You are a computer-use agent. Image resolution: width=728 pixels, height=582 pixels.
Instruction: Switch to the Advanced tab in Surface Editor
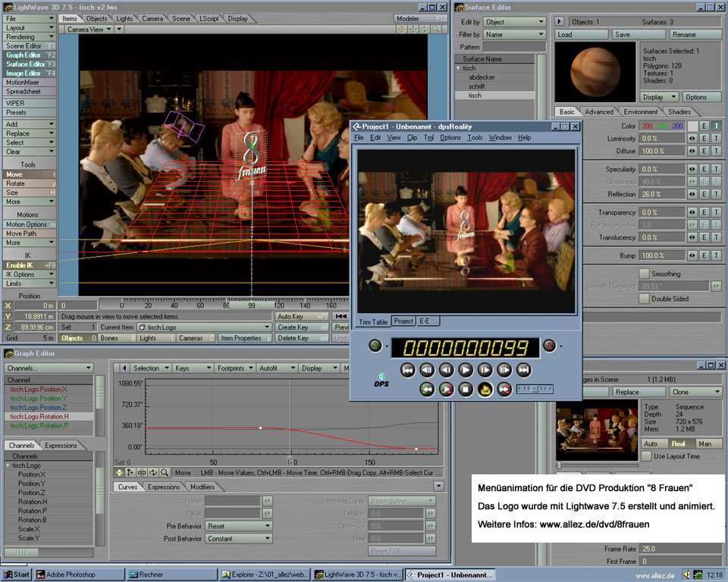click(x=599, y=112)
